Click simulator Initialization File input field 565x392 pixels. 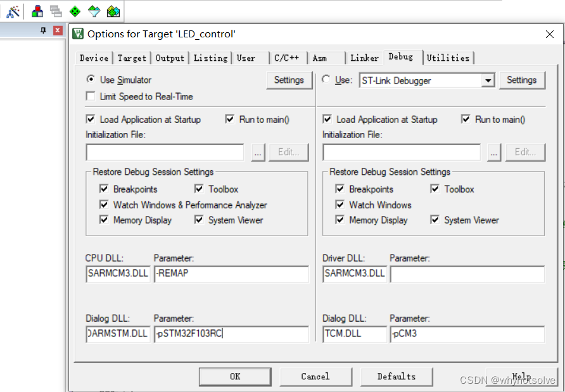[165, 153]
